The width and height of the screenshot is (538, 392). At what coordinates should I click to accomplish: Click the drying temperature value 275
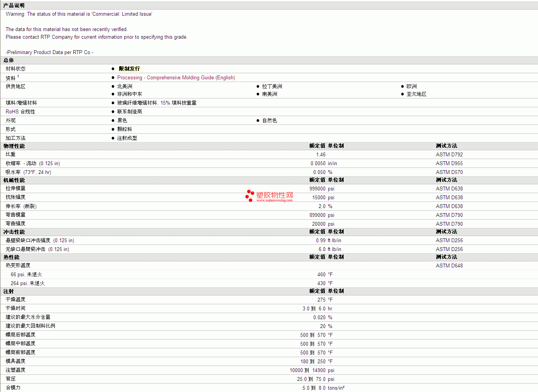click(321, 300)
